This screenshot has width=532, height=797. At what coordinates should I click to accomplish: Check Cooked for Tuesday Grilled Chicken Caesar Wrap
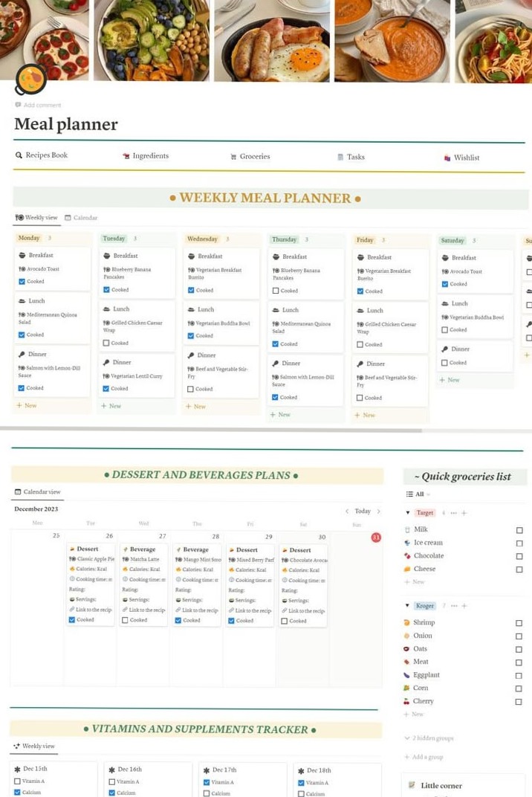(x=106, y=343)
